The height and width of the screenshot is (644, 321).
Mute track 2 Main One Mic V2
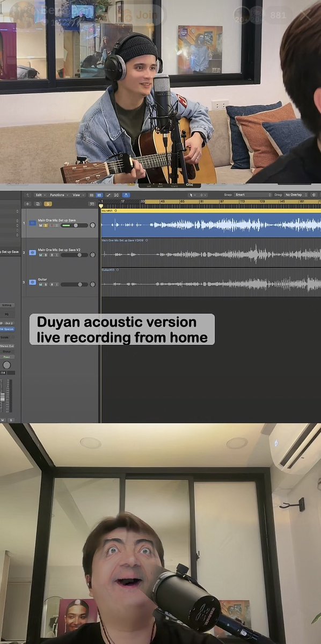coord(40,255)
